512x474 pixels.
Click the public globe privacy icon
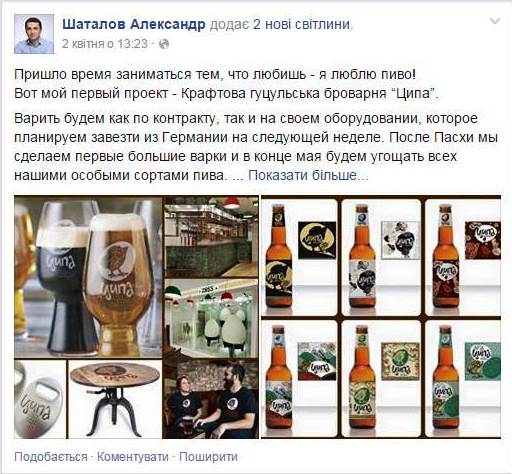click(164, 44)
